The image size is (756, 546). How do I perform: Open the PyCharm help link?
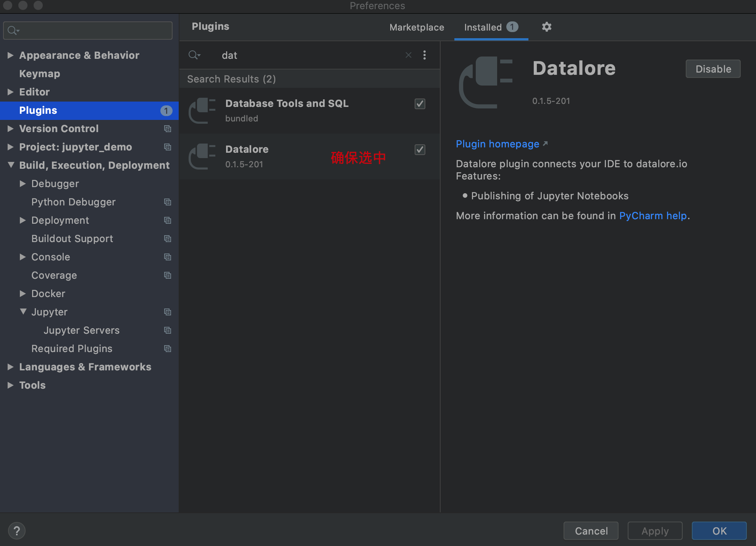coord(653,216)
